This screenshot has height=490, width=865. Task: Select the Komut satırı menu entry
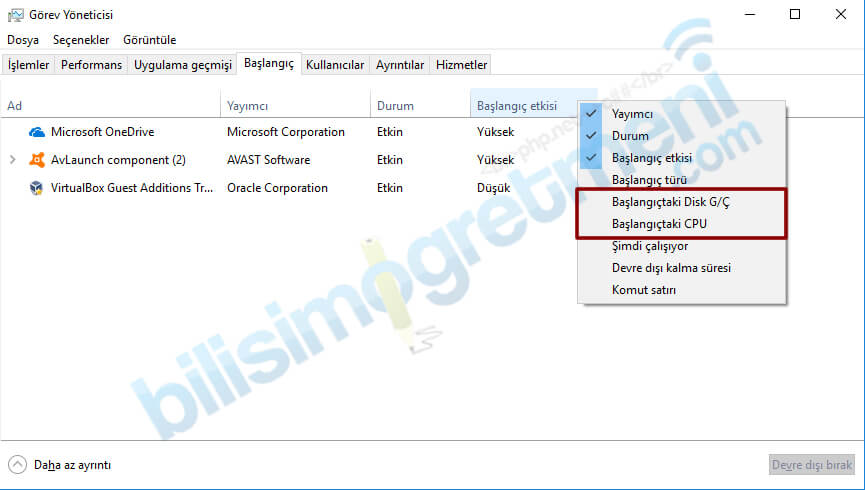point(644,290)
